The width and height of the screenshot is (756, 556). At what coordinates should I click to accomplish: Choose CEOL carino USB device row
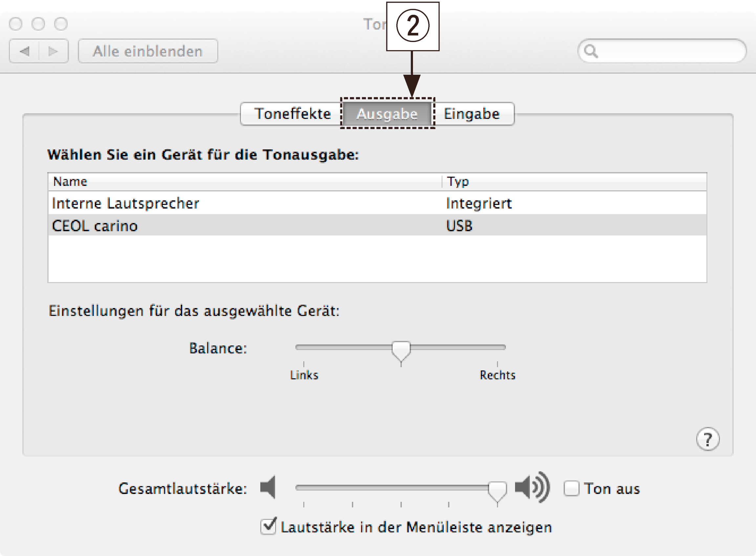tap(95, 226)
